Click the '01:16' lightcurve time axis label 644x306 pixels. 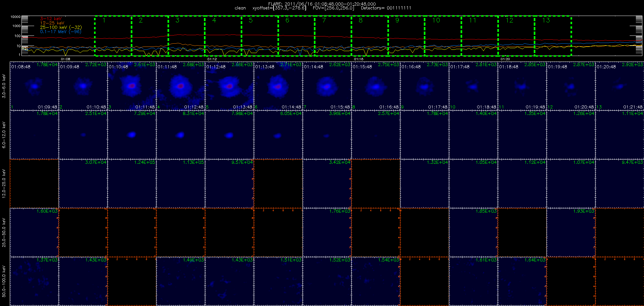click(358, 59)
